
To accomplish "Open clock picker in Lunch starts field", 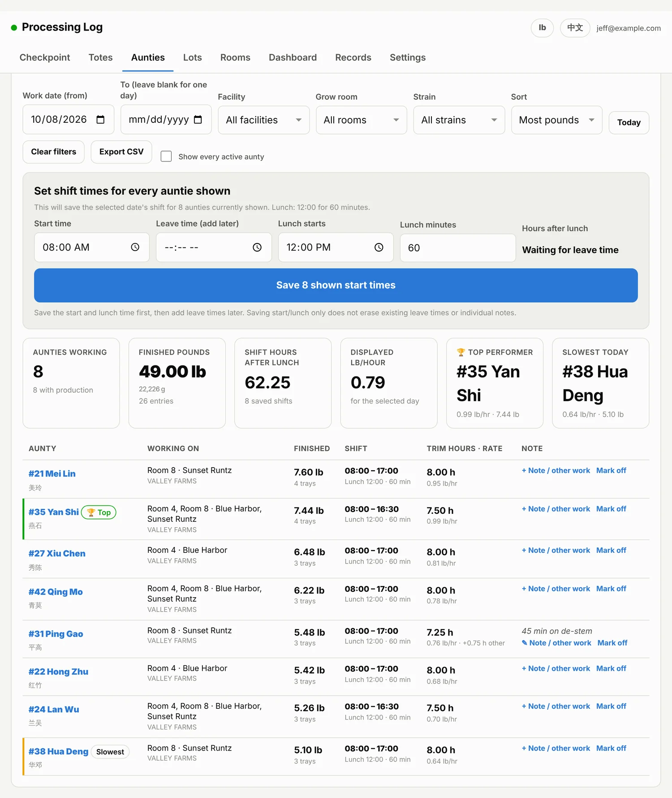I will coord(379,247).
